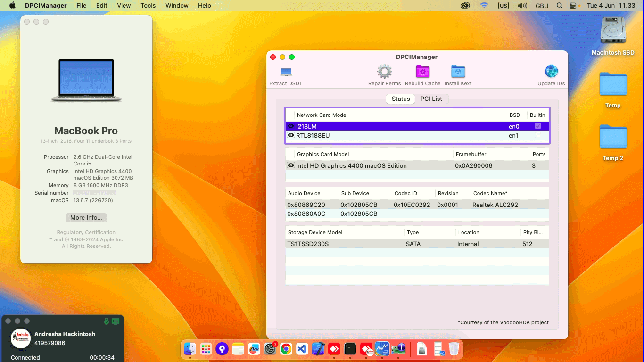This screenshot has width=644, height=362.
Task: Click the volume icon in the menu bar
Action: [x=522, y=6]
